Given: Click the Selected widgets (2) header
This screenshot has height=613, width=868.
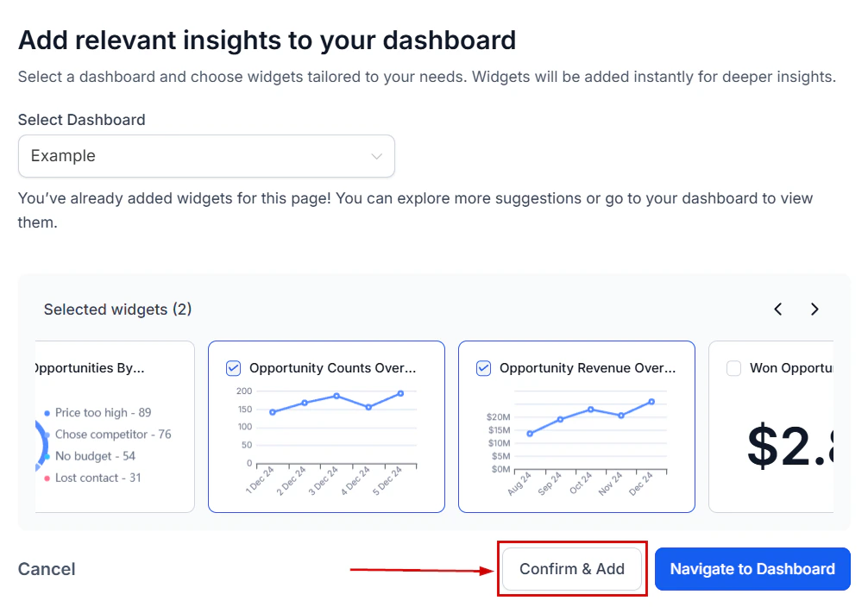Looking at the screenshot, I should [x=117, y=309].
